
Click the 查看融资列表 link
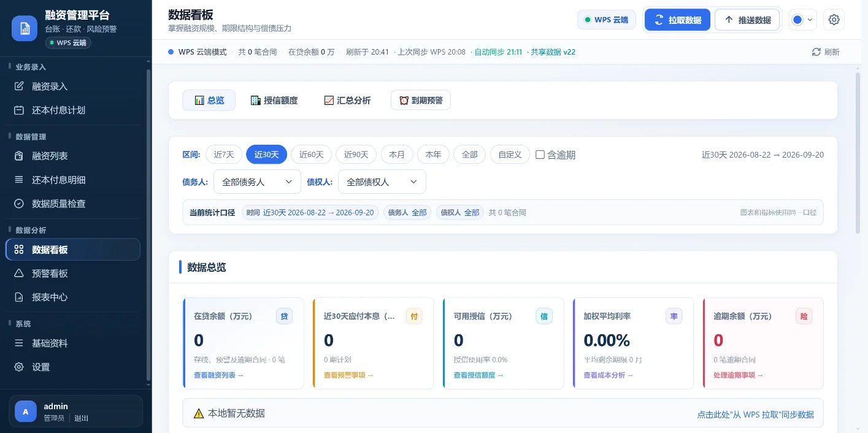[218, 375]
